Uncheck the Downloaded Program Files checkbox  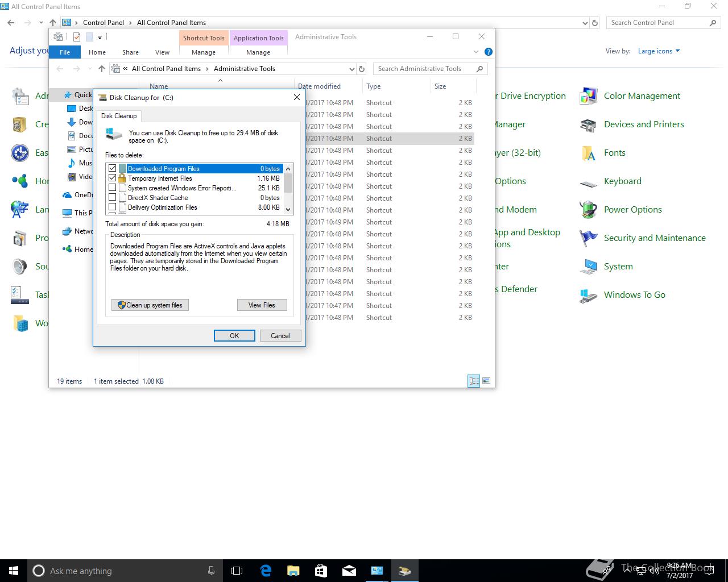(112, 168)
